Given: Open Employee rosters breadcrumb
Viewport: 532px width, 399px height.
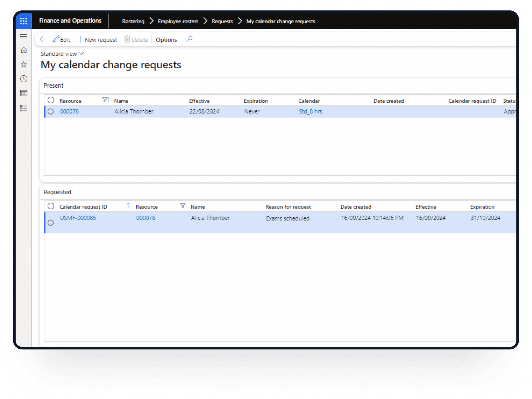Looking at the screenshot, I should tap(178, 21).
